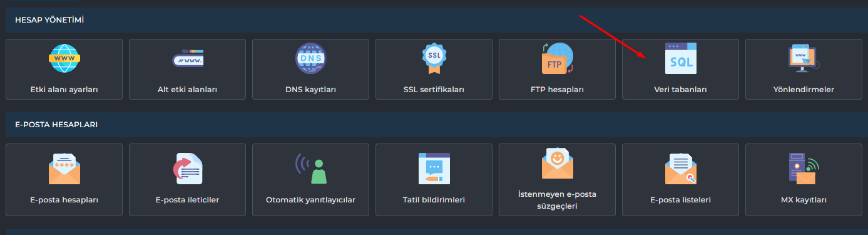Click the DNS kayıtları text label
This screenshot has height=235, width=868.
311,90
